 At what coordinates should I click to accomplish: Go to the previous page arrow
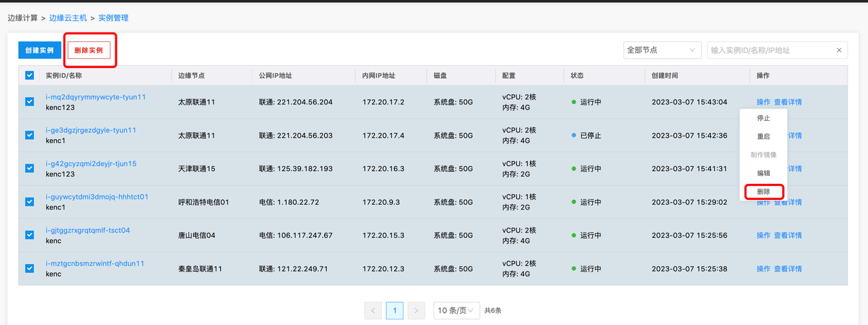pyautogui.click(x=373, y=311)
